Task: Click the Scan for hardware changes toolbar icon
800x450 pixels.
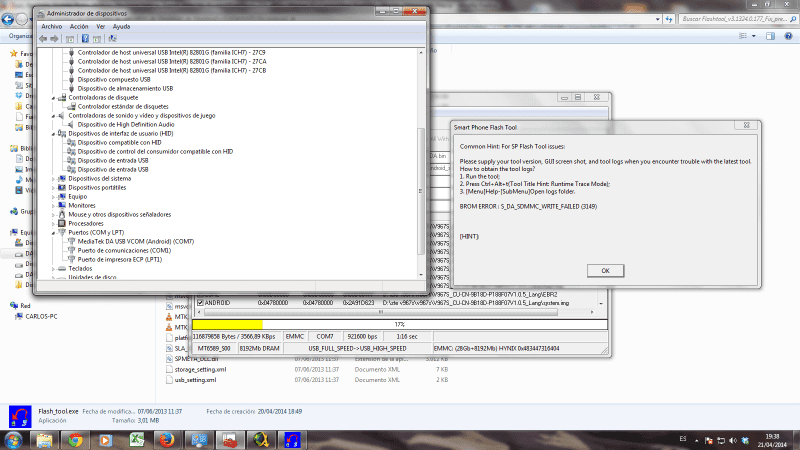Action: [x=112, y=39]
